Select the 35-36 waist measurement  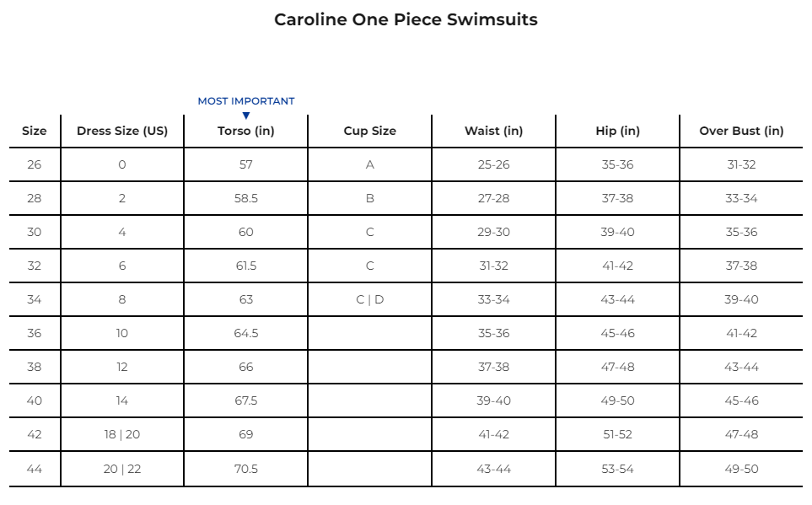click(x=493, y=333)
